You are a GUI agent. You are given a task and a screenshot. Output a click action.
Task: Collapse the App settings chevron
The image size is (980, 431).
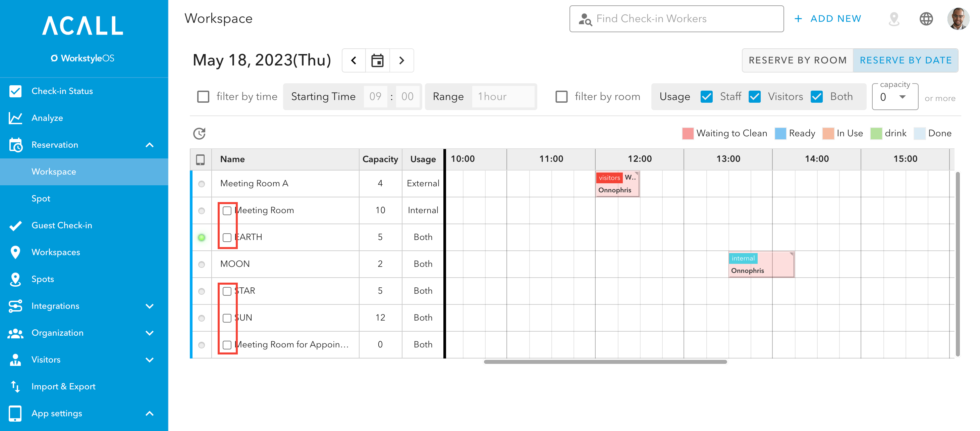pyautogui.click(x=150, y=414)
